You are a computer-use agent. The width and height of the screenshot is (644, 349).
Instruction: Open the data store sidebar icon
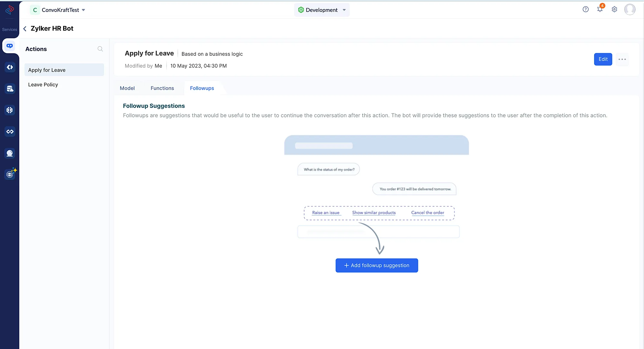10,89
